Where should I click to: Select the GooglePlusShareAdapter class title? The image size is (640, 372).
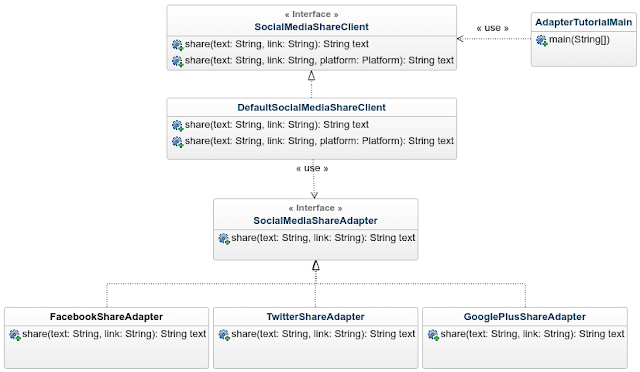(x=524, y=317)
